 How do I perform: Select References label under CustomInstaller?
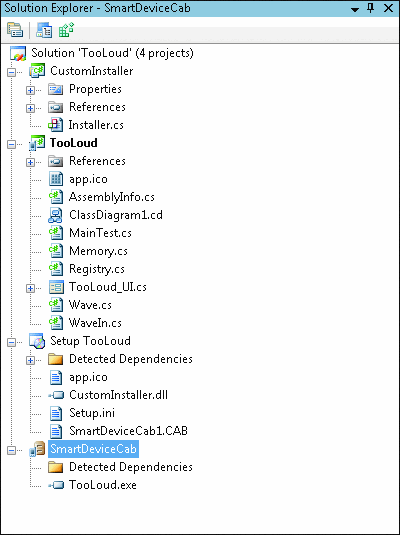click(x=97, y=107)
